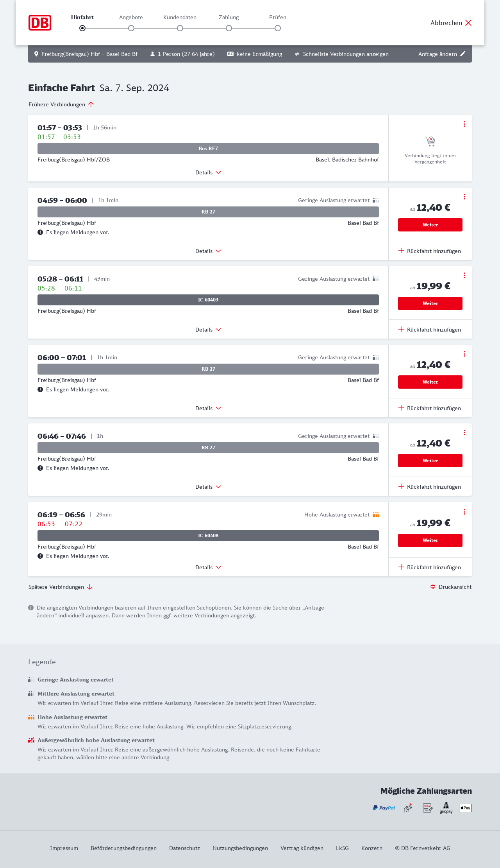The width and height of the screenshot is (500, 868).
Task: Click the Prüfen step label
Action: (x=278, y=17)
